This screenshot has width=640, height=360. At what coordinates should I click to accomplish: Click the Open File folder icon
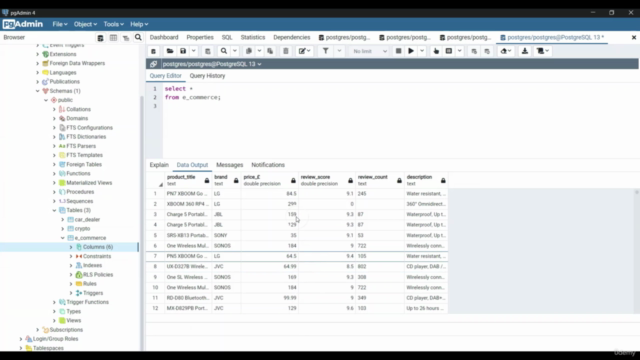pos(170,51)
